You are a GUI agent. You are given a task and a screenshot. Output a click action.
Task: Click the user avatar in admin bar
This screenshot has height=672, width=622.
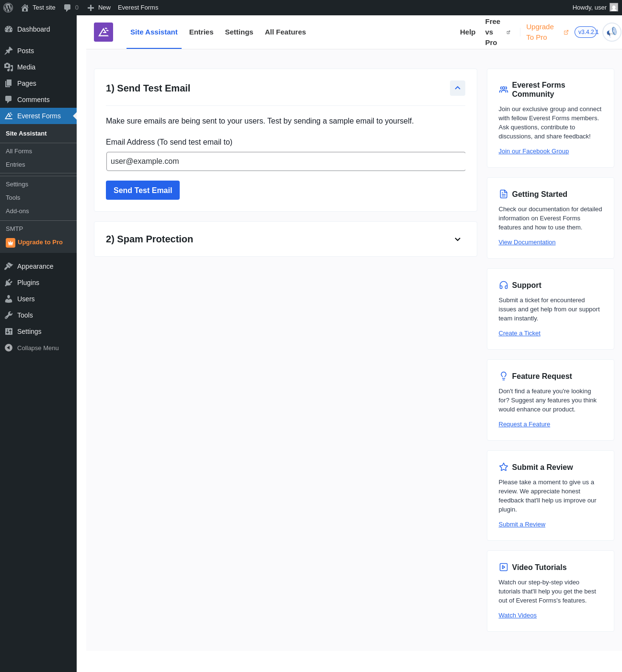click(x=614, y=7)
